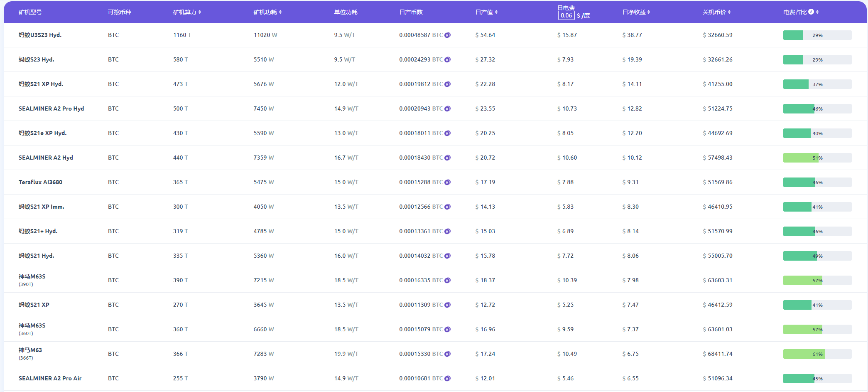Click the BTC coin icon in Teraflux AI3680 row
This screenshot has height=392, width=868.
point(447,182)
